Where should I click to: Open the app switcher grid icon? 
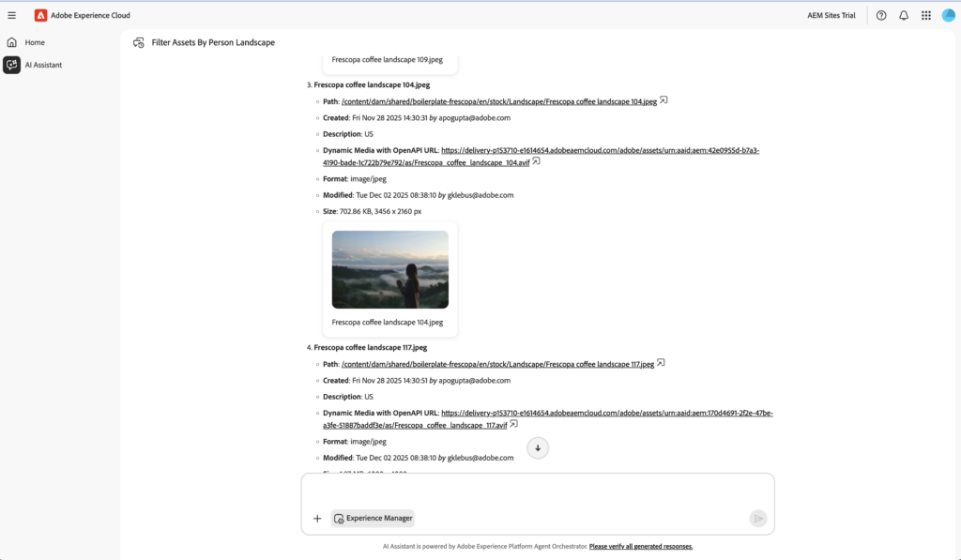[x=926, y=15]
